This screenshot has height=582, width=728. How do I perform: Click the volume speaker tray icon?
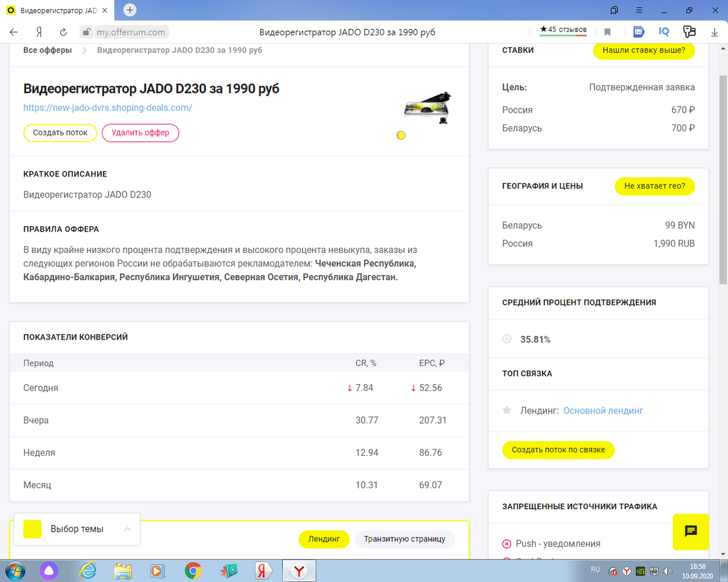tap(668, 571)
